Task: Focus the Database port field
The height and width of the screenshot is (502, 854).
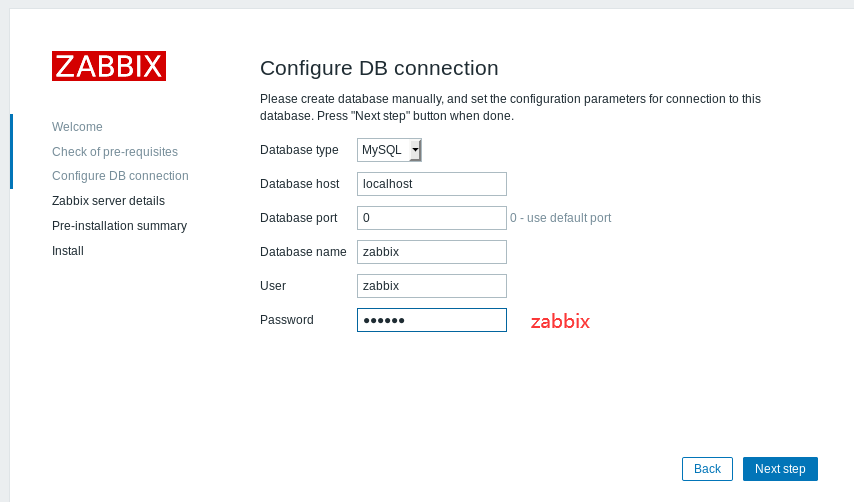Action: [x=431, y=218]
